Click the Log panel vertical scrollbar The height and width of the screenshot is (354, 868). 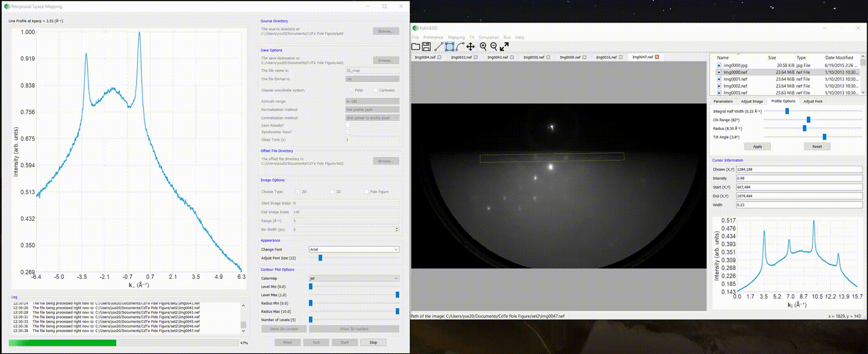(243, 318)
